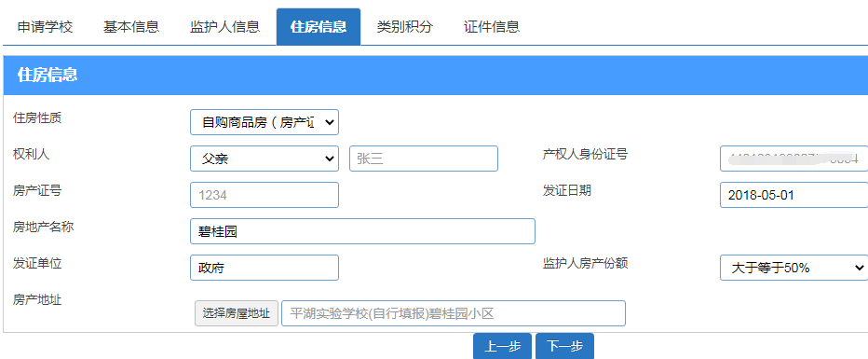
Task: Click the 房产地址 text field
Action: [454, 313]
